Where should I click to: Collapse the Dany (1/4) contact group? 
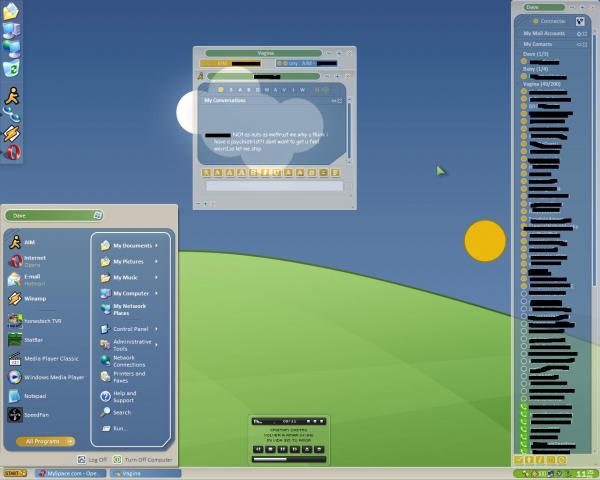click(x=535, y=69)
